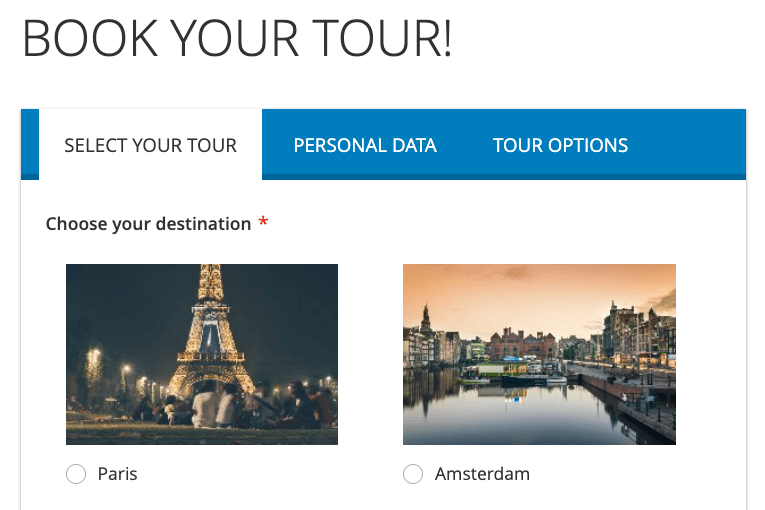Screen dimensions: 765x510
Task: Click the red required asterisk
Action: (263, 223)
